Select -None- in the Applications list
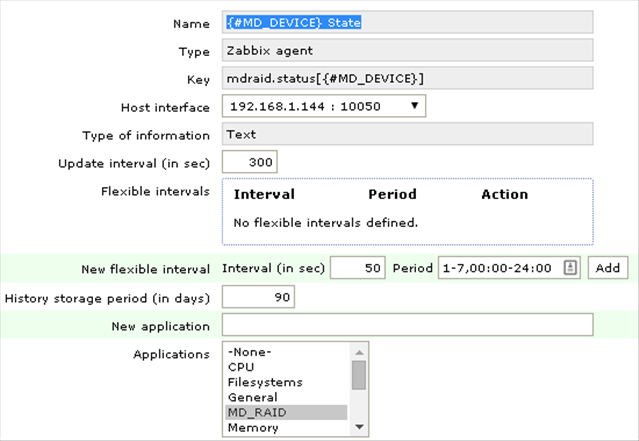639x441 pixels. point(286,352)
